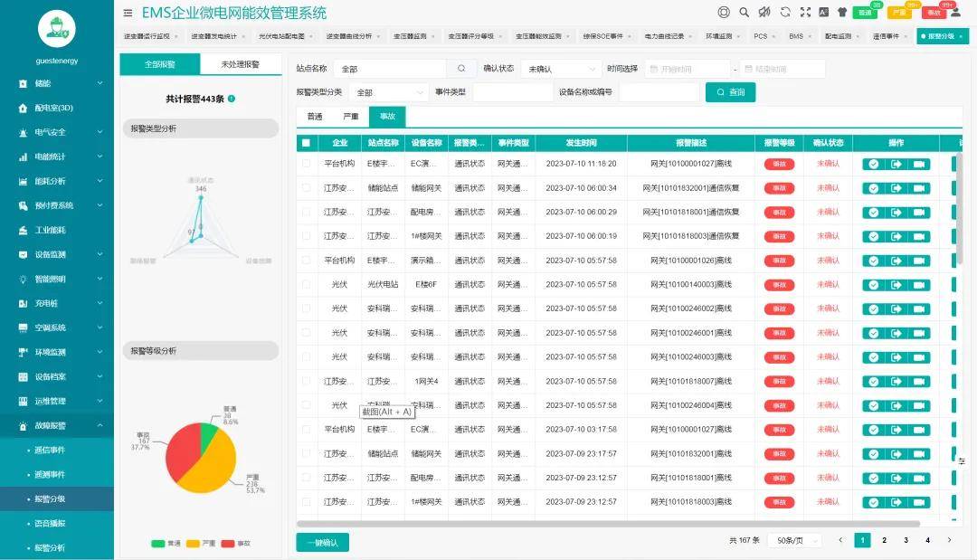Toggle the red 事故 pie legend swatch

coord(227,544)
